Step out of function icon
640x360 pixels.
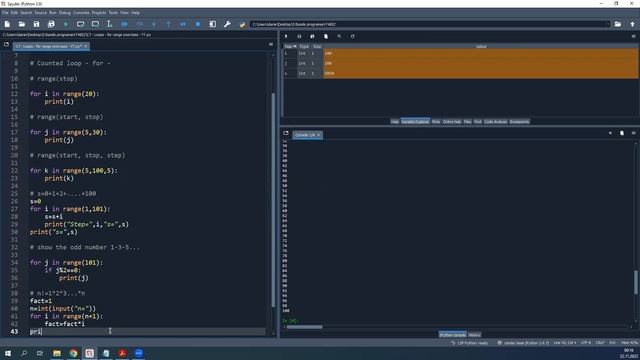(x=168, y=24)
